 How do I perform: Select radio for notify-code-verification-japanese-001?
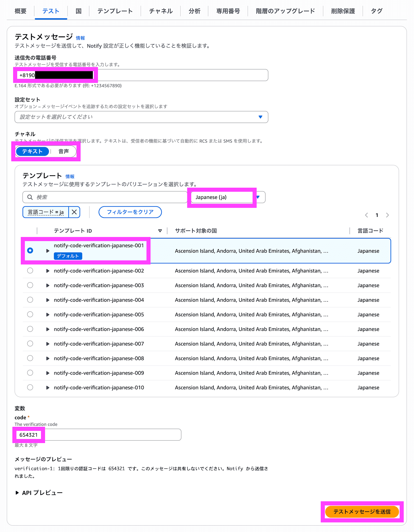pos(30,251)
